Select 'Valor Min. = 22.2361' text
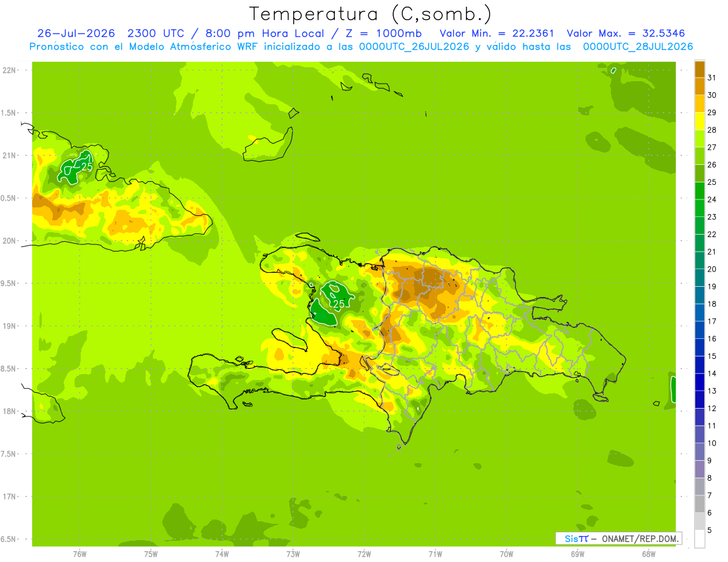The image size is (728, 562). 497,33
